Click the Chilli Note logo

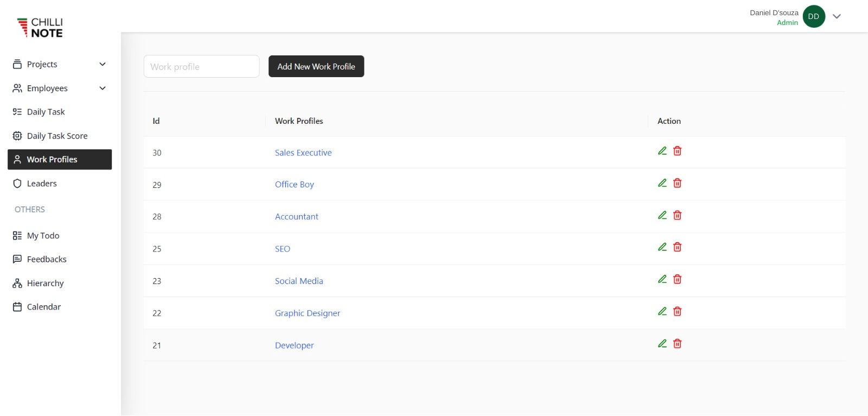pyautogui.click(x=40, y=27)
